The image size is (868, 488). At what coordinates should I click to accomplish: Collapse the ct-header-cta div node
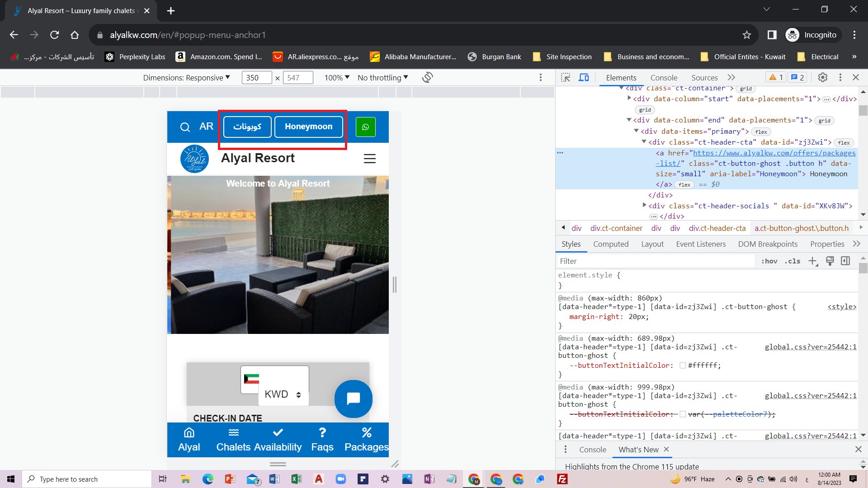click(x=644, y=141)
